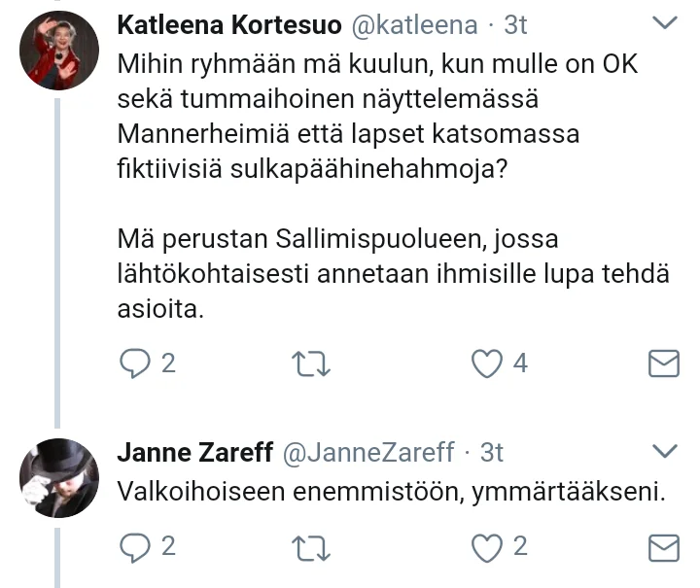Like Katleena Kortesuo's tweet

point(484,363)
